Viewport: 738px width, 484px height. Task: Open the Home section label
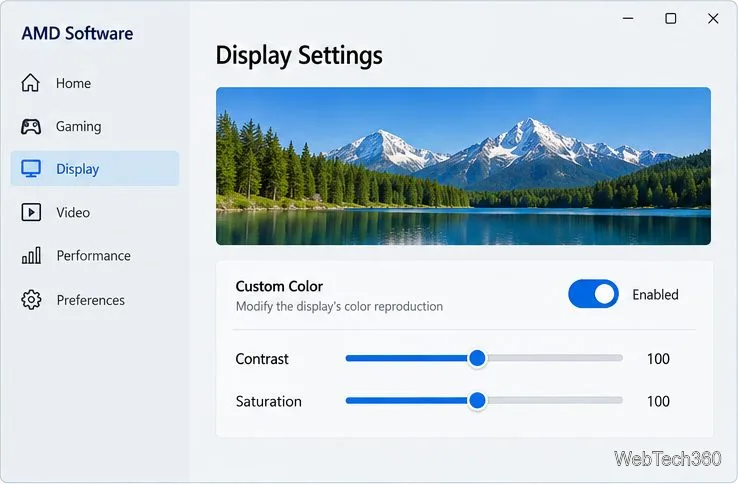tap(73, 83)
